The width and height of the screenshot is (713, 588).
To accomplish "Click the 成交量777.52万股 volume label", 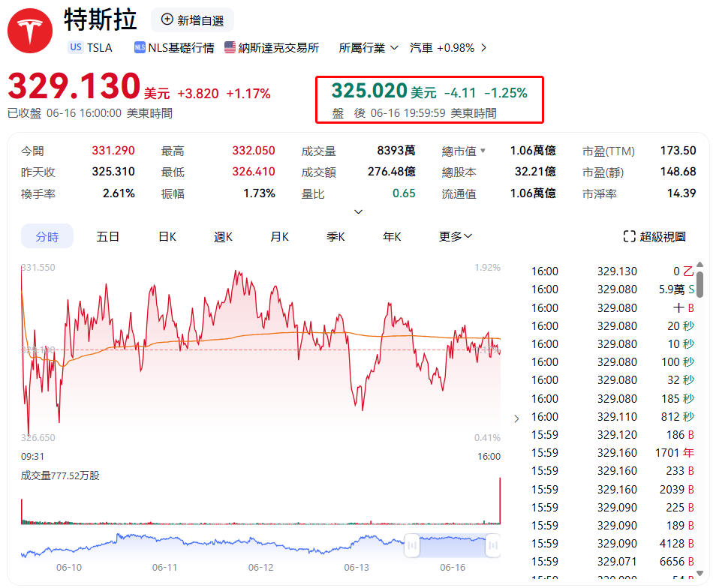I will pyautogui.click(x=60, y=475).
